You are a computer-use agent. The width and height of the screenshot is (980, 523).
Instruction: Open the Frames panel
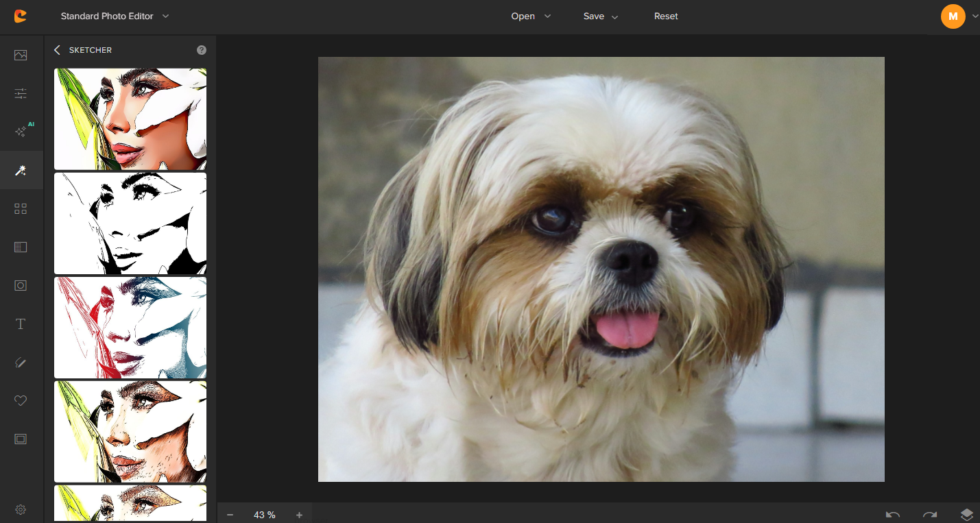coord(21,439)
